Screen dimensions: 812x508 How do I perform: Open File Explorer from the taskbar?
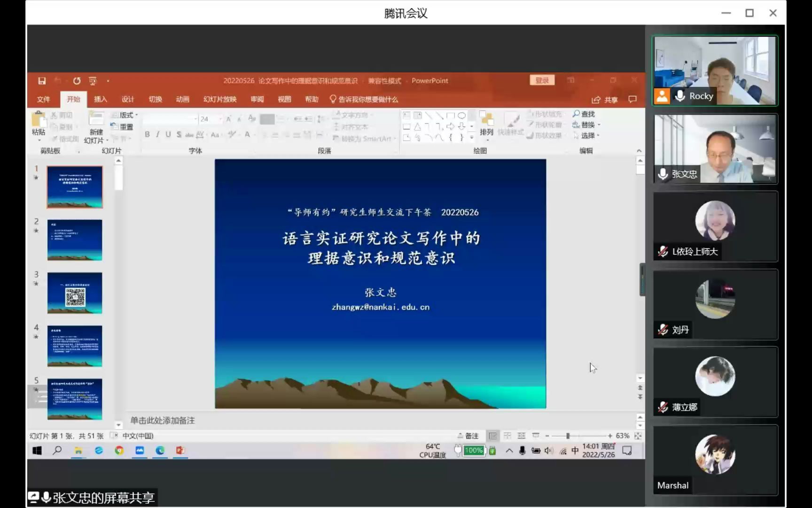(78, 451)
